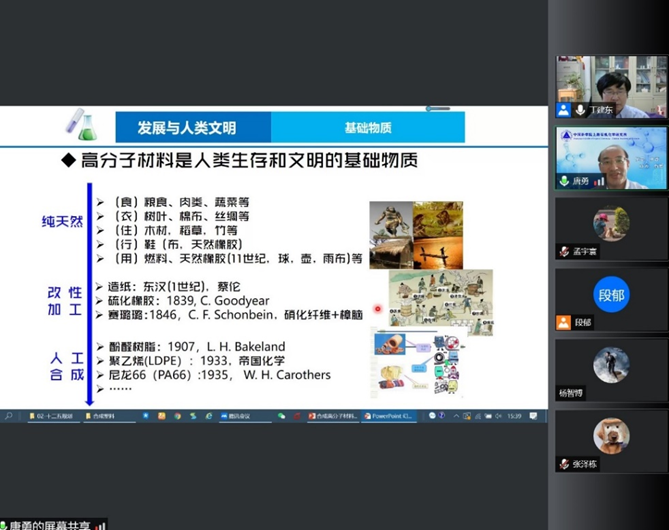Open the 合成塑料 folder in taskbar
669x530 pixels.
(x=102, y=416)
